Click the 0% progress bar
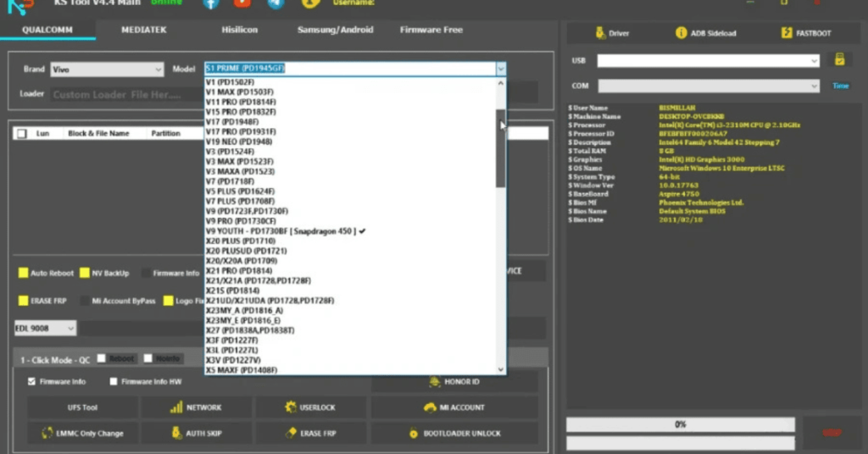 pos(681,424)
